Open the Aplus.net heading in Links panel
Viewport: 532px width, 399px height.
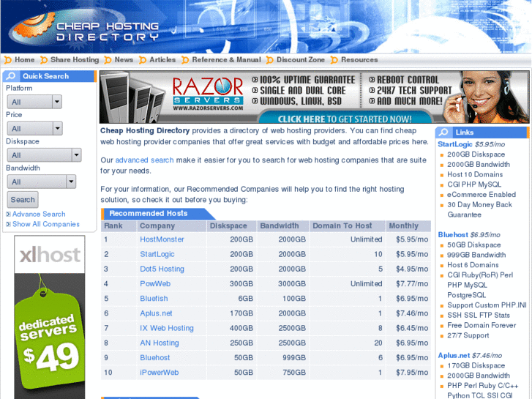pos(454,356)
